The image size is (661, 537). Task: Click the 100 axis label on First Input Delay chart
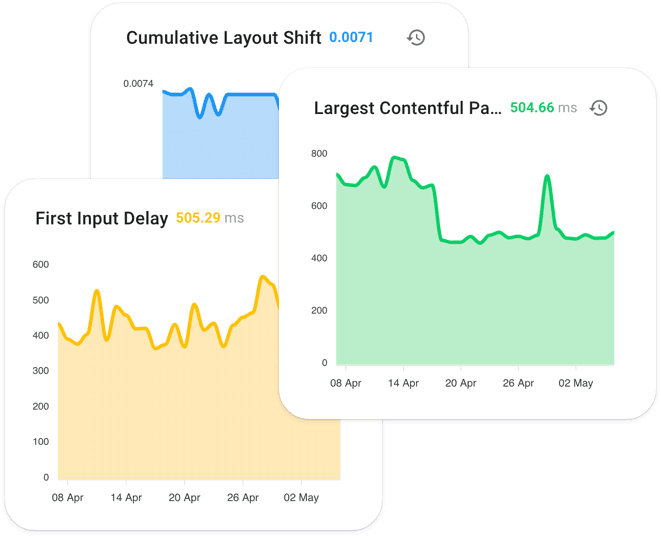40,441
